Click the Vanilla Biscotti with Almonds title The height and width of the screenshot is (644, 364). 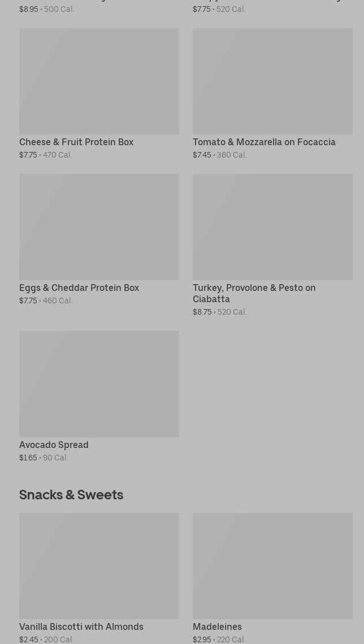[x=81, y=627]
